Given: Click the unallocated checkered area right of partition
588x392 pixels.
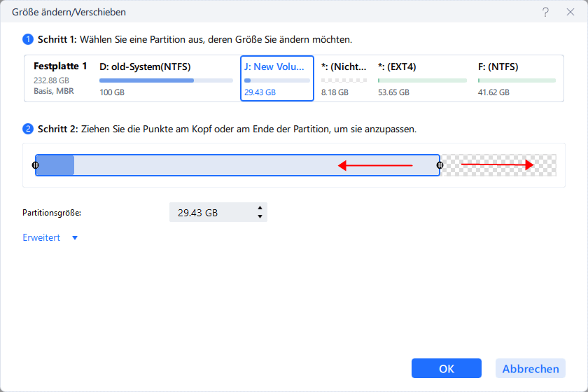Looking at the screenshot, I should (498, 165).
